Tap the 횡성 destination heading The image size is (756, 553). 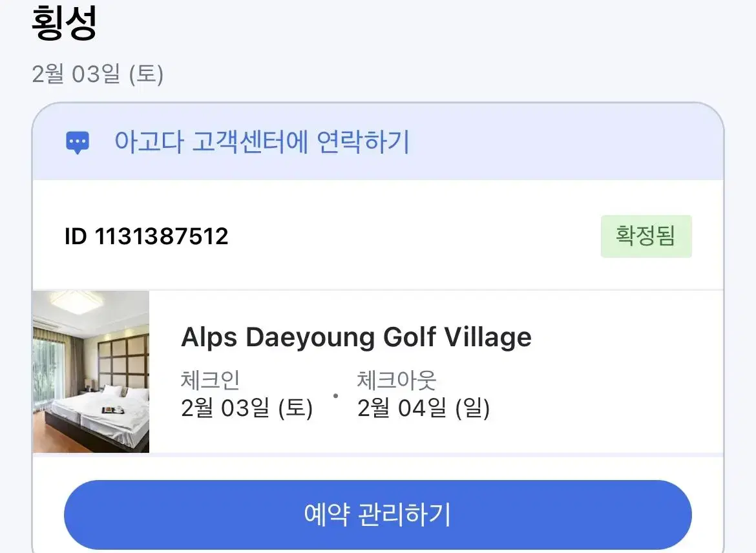click(x=64, y=22)
